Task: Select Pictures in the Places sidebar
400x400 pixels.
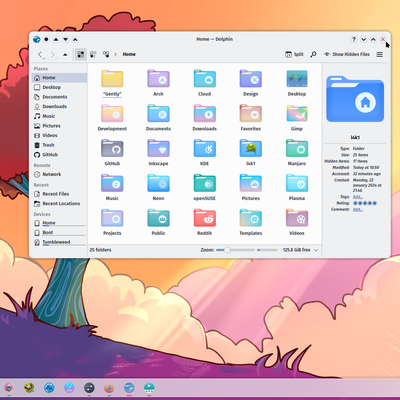Action: pyautogui.click(x=59, y=126)
